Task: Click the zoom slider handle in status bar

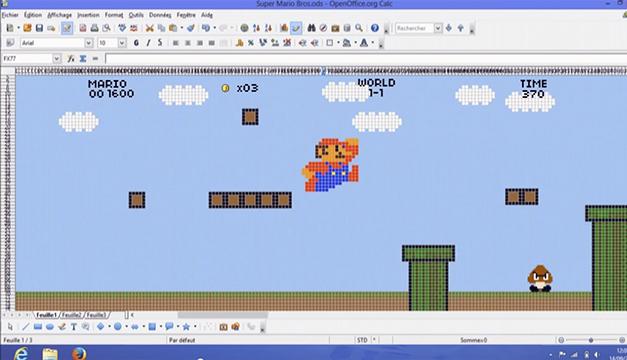Action: coord(591,340)
